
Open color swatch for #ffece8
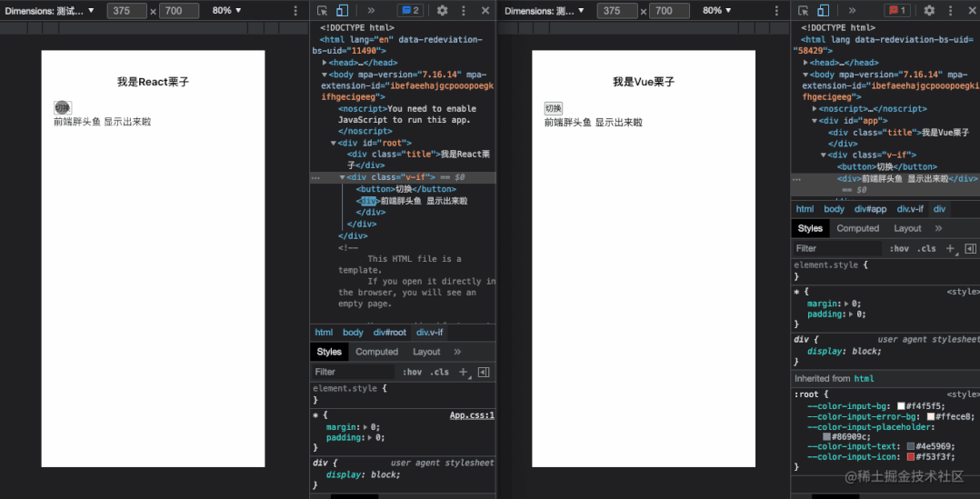931,416
